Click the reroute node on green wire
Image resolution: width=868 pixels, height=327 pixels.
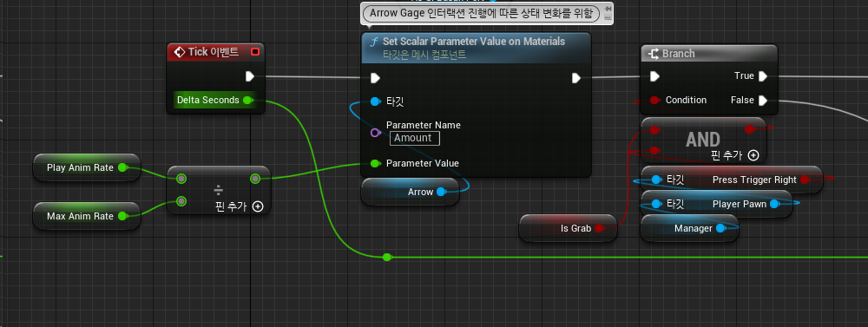point(387,258)
